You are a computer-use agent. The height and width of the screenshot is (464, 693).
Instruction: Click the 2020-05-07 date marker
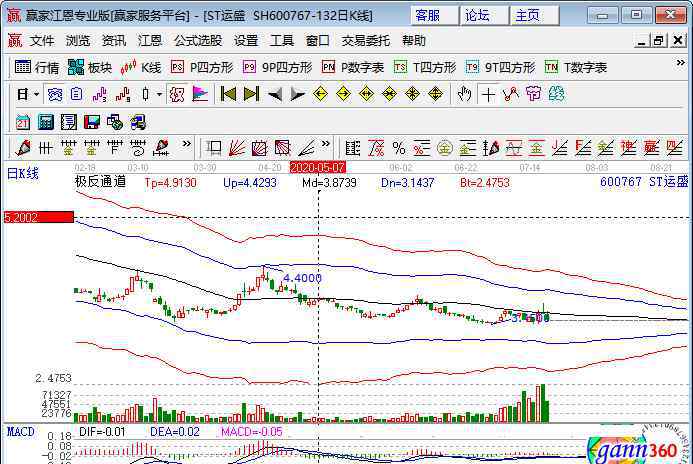click(x=317, y=167)
